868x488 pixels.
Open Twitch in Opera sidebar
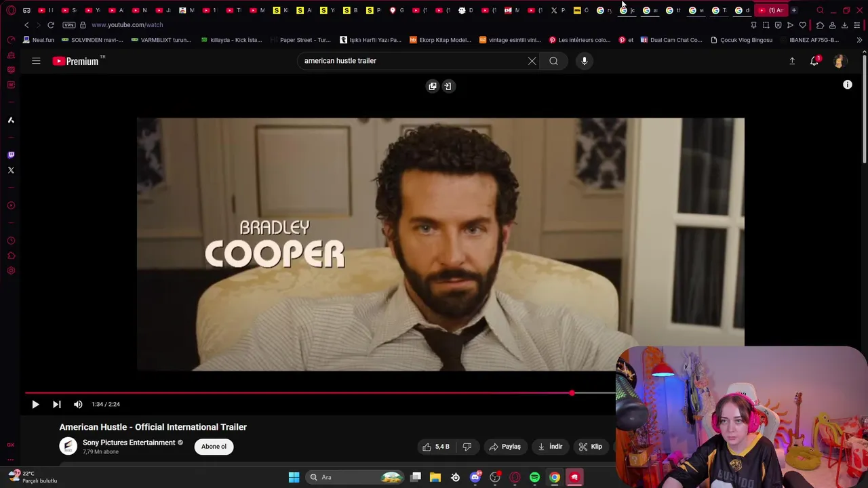(x=11, y=155)
